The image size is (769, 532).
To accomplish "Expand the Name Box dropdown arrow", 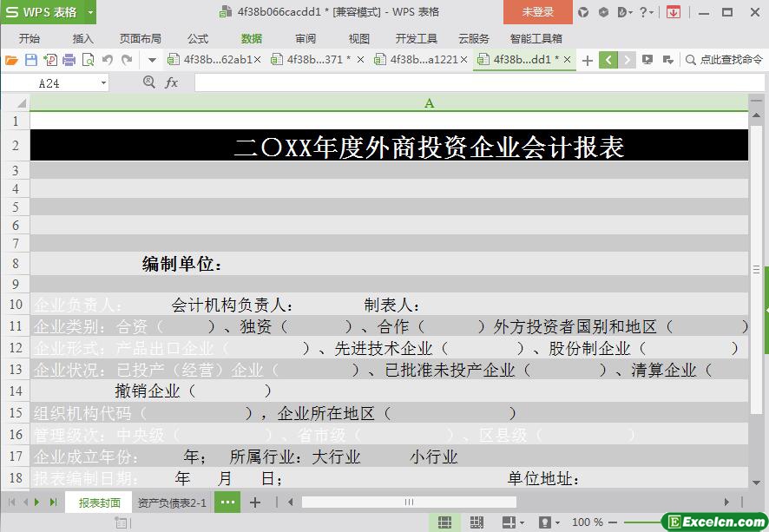I will pos(103,83).
